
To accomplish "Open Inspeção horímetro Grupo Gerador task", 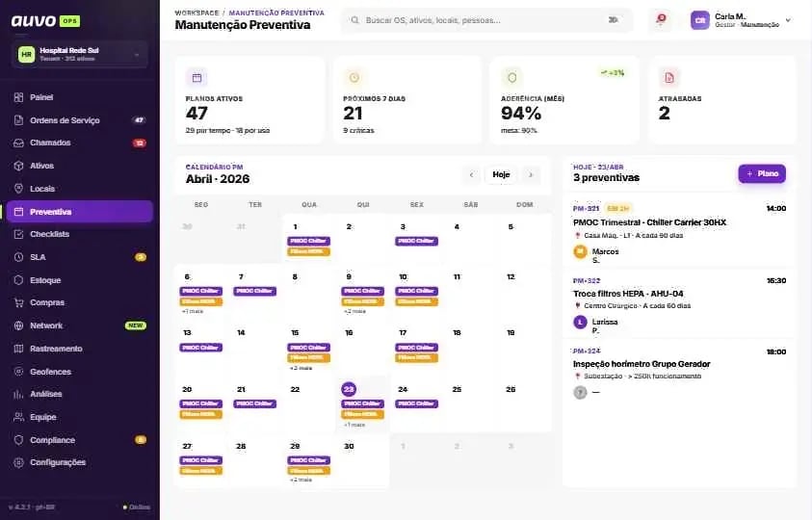I will [x=679, y=374].
